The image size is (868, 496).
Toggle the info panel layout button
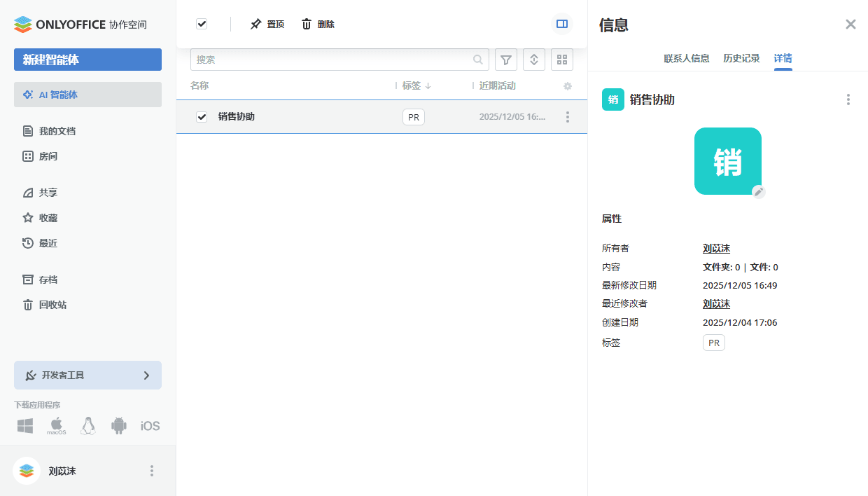[561, 23]
